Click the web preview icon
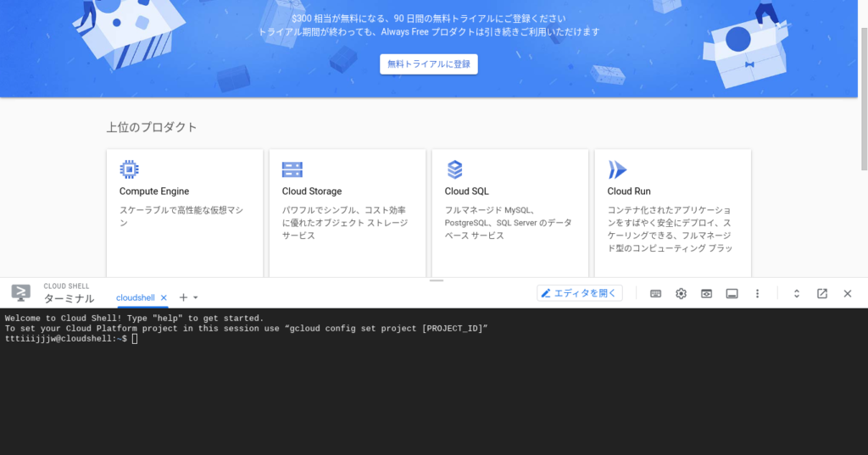The image size is (868, 455). [x=706, y=293]
